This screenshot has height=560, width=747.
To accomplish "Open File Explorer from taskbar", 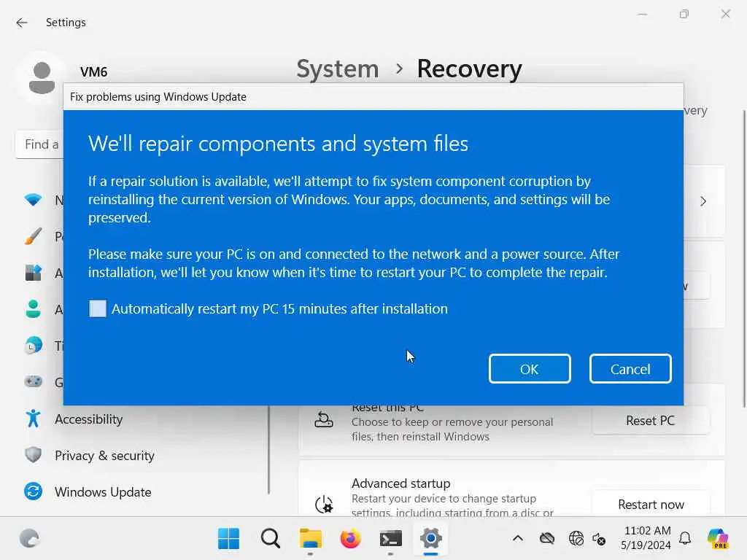I will [311, 539].
